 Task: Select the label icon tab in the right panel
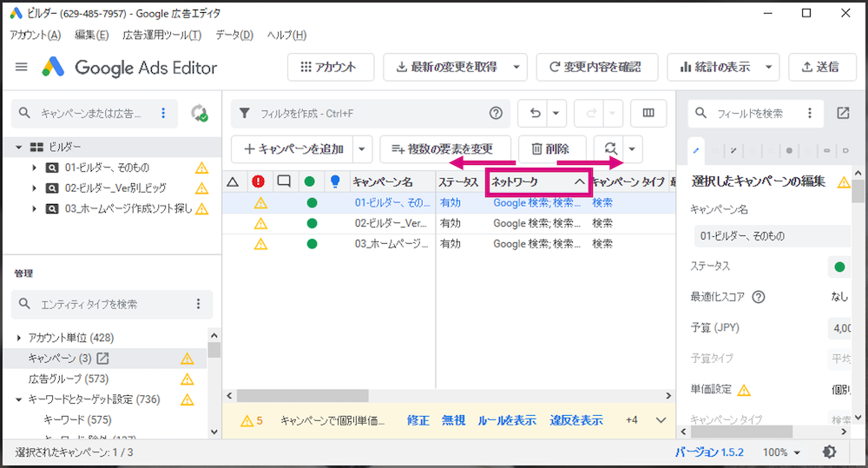pyautogui.click(x=845, y=151)
